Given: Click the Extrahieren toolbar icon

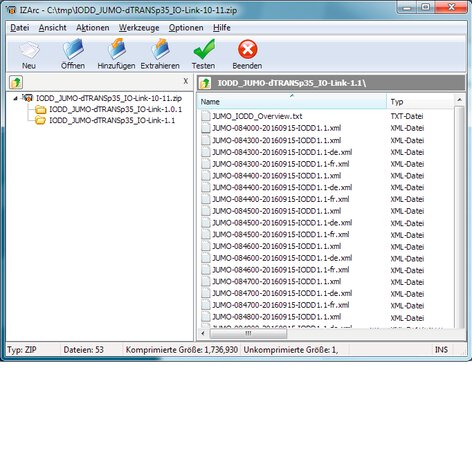Looking at the screenshot, I should tap(160, 49).
